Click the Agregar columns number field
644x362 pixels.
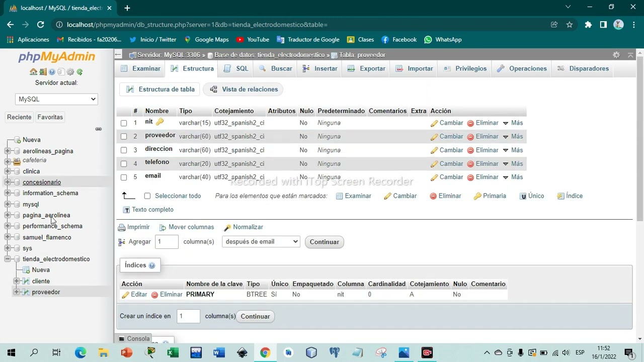167,242
